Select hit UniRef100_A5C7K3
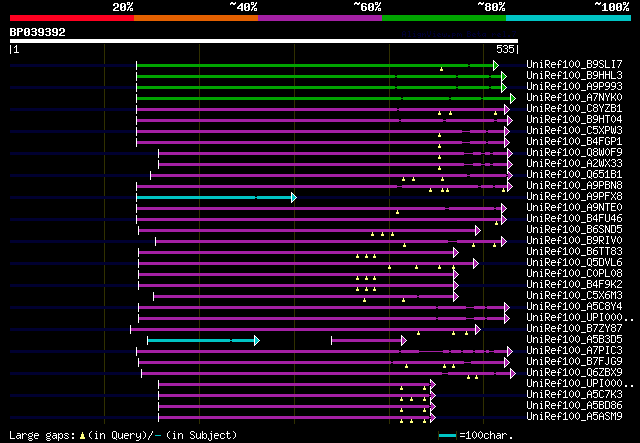 [574, 395]
